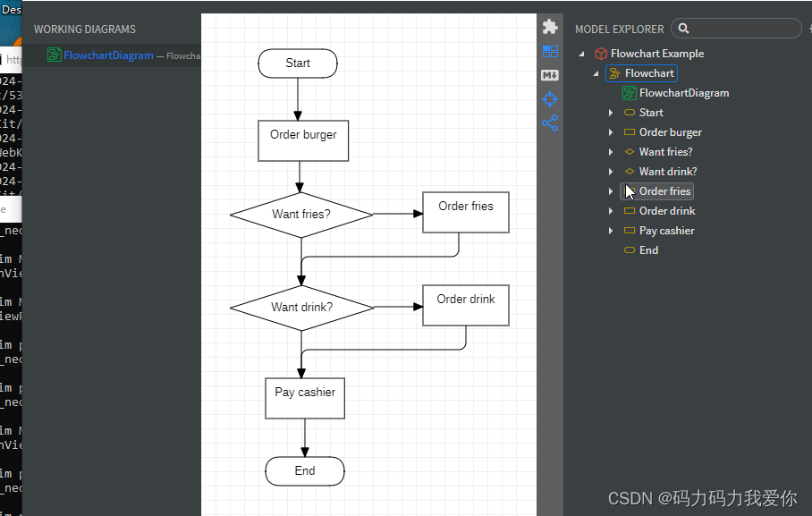The height and width of the screenshot is (516, 812).
Task: Expand the Start tree node
Action: point(611,113)
